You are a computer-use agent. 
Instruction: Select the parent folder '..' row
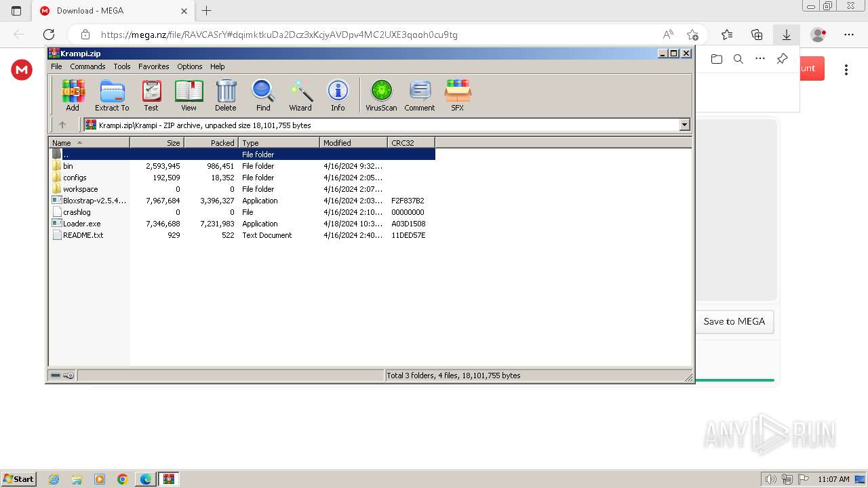(242, 155)
